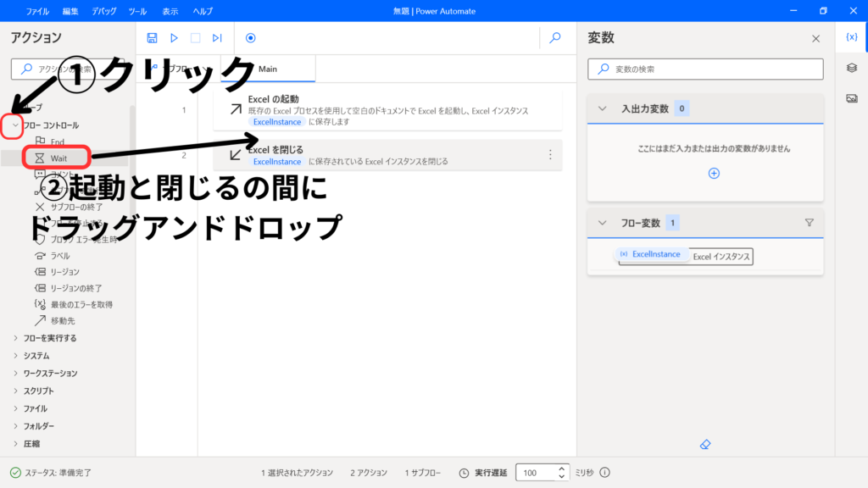Click ExcelInstance token in Excel を閉じる
868x488 pixels.
click(277, 162)
